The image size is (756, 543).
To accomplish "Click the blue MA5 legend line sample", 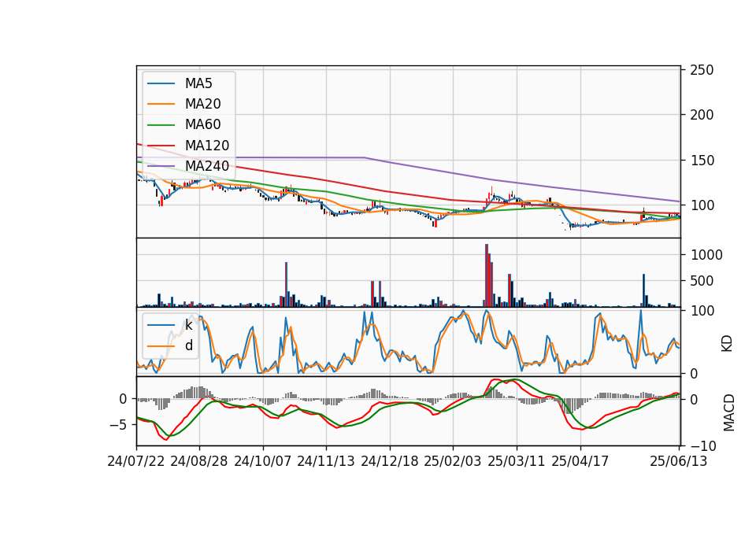I will click(161, 84).
